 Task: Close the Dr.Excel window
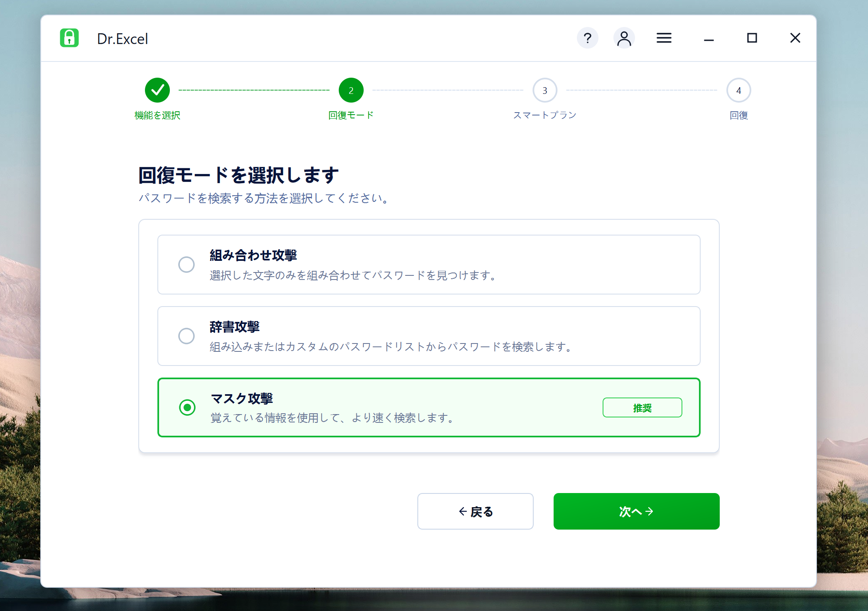tap(795, 38)
